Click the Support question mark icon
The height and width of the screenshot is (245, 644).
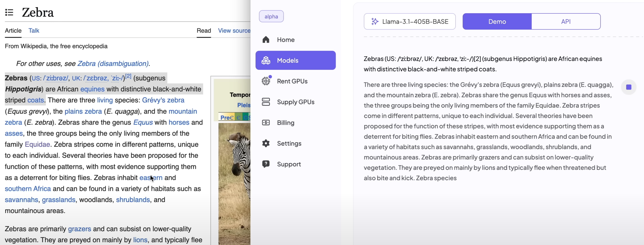click(266, 164)
